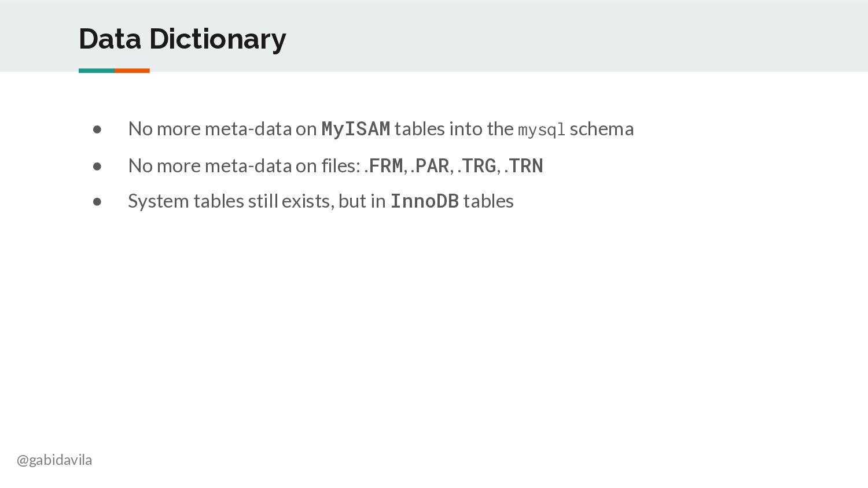This screenshot has width=868, height=488.
Task: Click the first bullet point marker
Action: [97, 130]
